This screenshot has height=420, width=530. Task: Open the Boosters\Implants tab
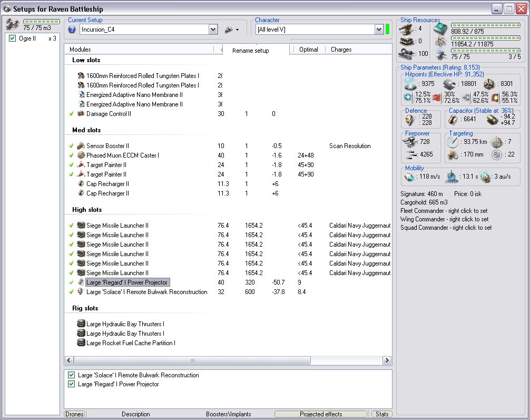229,414
